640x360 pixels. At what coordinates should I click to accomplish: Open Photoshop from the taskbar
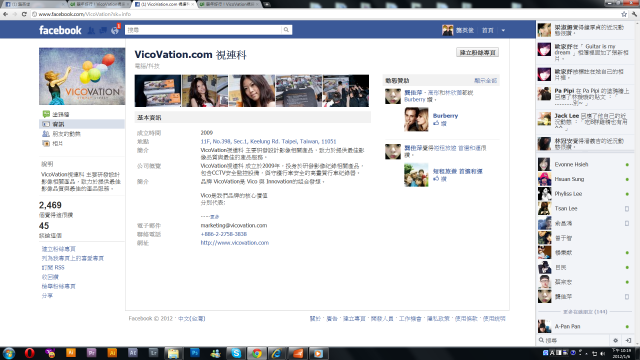195,353
